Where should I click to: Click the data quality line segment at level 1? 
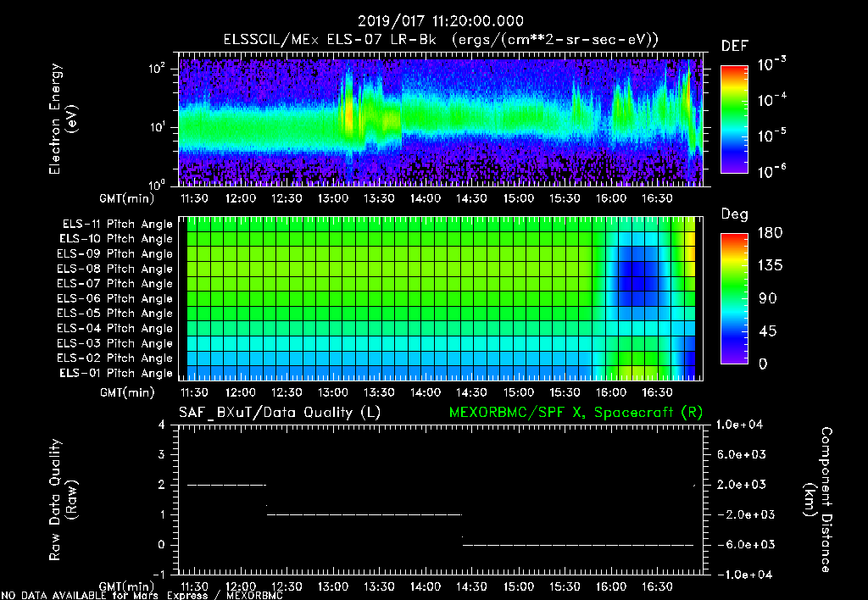click(364, 514)
